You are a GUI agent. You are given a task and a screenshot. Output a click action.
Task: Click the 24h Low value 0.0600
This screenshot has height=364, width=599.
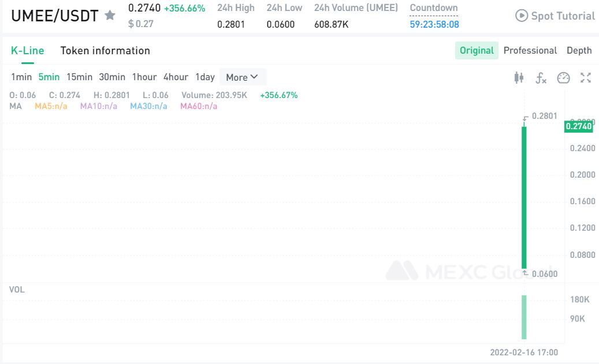click(280, 24)
